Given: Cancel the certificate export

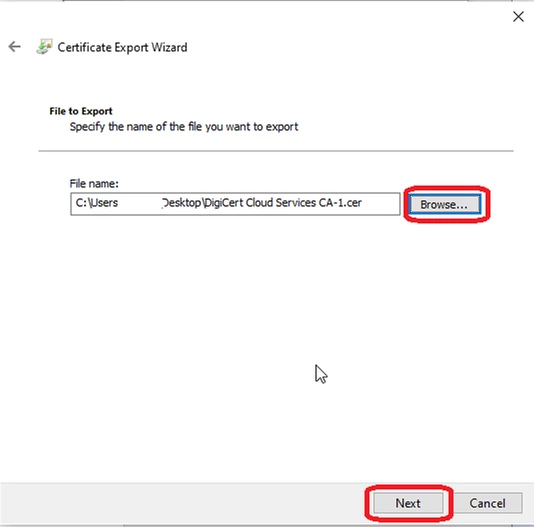Looking at the screenshot, I should pyautogui.click(x=487, y=503).
